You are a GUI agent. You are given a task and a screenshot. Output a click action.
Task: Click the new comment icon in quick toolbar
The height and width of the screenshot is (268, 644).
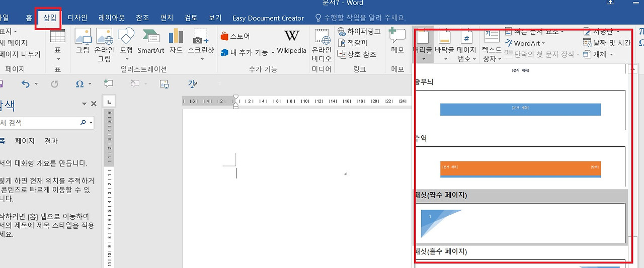click(108, 84)
